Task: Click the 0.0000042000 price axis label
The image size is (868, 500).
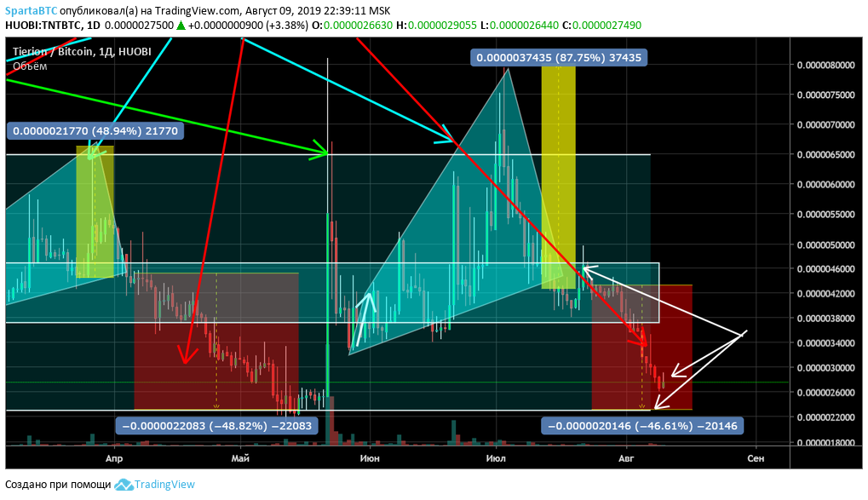Action: click(825, 294)
